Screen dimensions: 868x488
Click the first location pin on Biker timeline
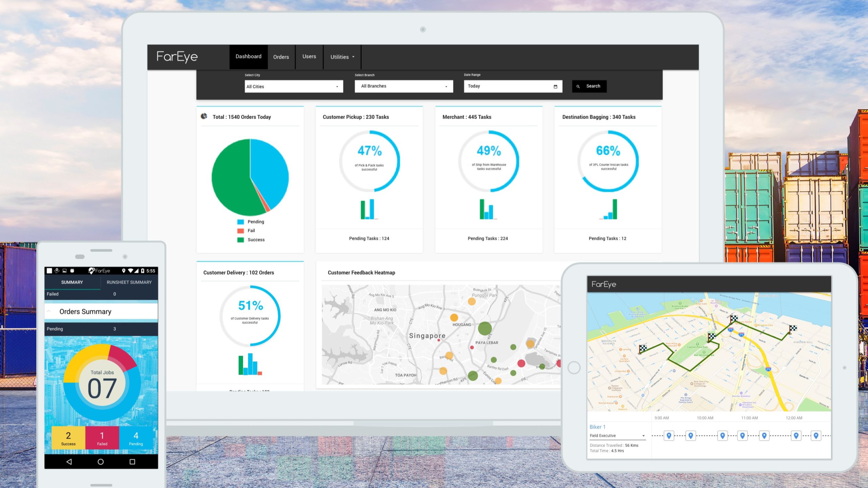[669, 435]
